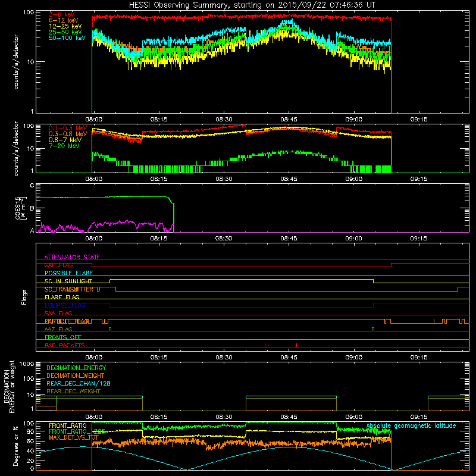Click the DECIMATION ENERGY or weight axis title

click(x=9, y=386)
